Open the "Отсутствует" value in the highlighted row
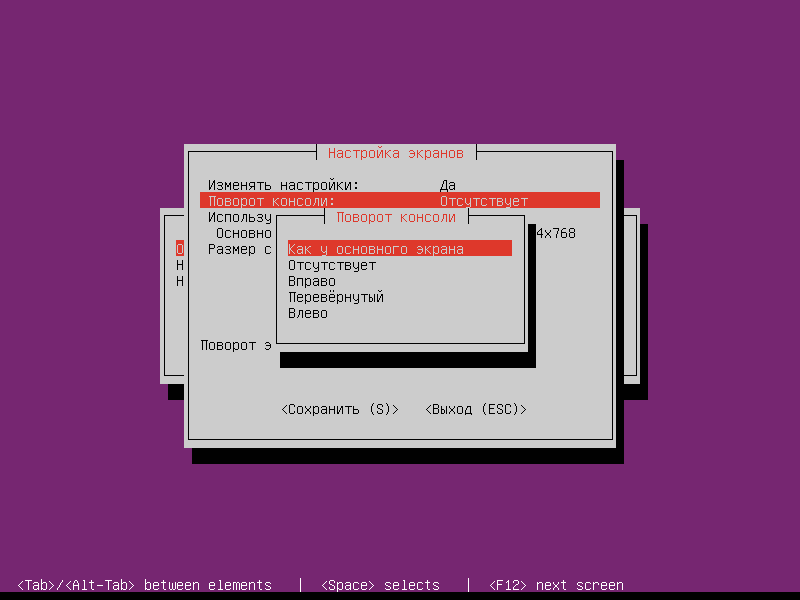The height and width of the screenshot is (600, 800). tap(484, 201)
